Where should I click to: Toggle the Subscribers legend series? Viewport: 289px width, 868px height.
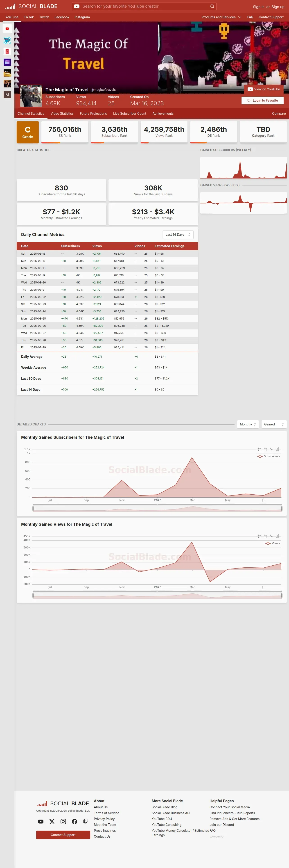pyautogui.click(x=269, y=456)
